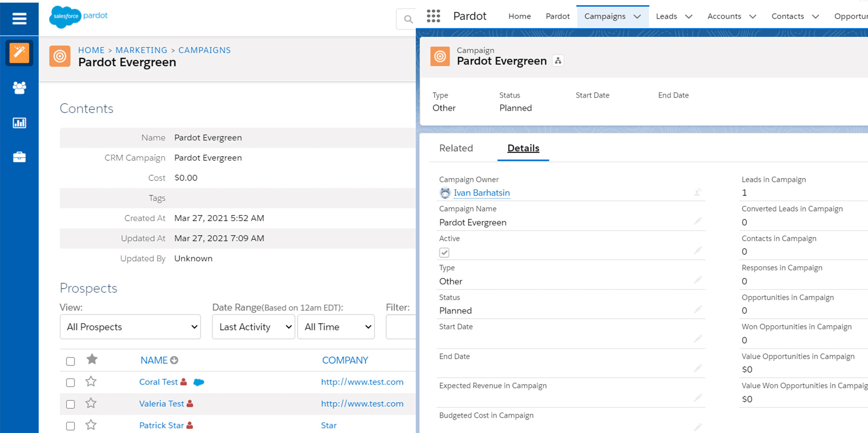Open the Ivan Barhatsin owner link
Image resolution: width=868 pixels, height=433 pixels.
(482, 193)
